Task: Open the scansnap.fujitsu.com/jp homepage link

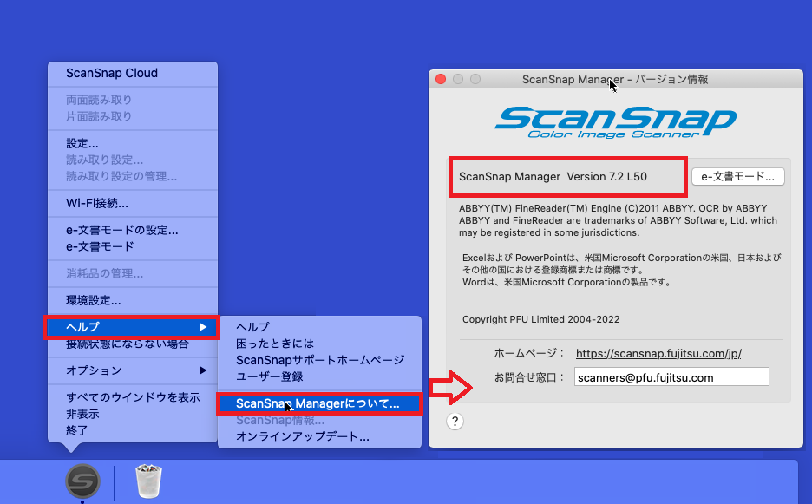Action: point(658,353)
